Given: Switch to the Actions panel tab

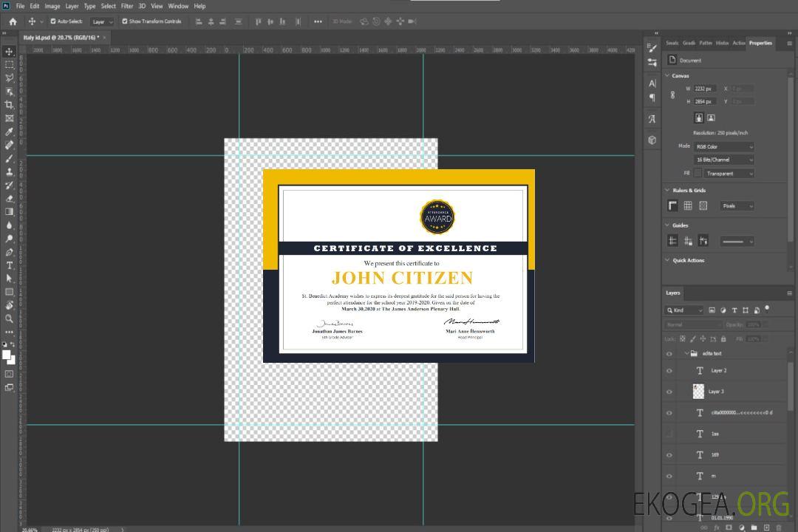Looking at the screenshot, I should coord(738,43).
